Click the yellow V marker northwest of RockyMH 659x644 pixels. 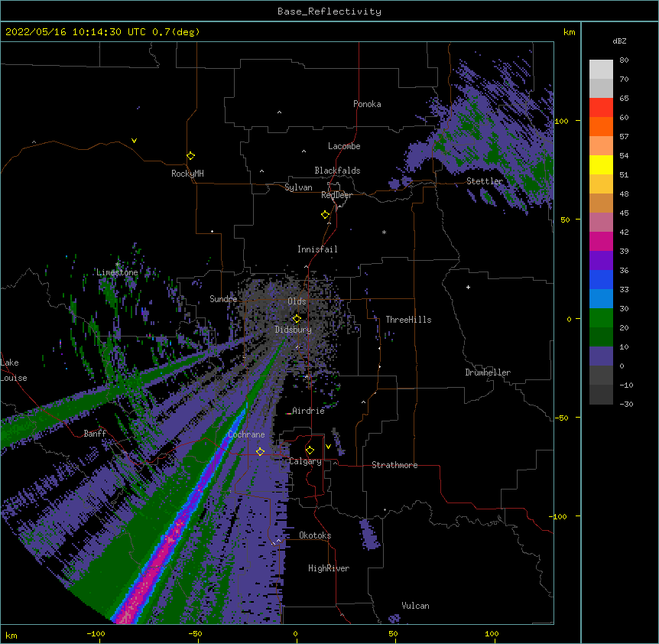tap(134, 141)
